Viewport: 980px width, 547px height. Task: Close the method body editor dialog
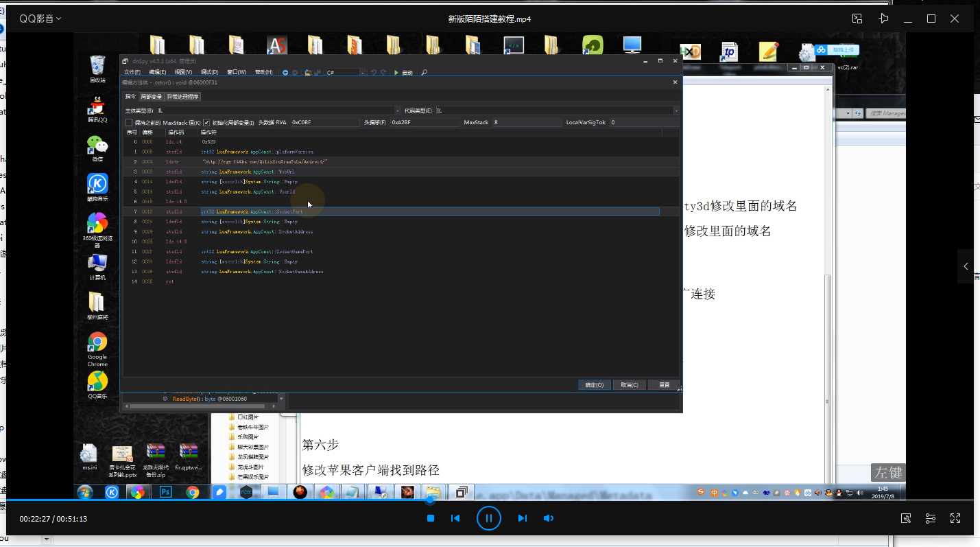point(675,82)
